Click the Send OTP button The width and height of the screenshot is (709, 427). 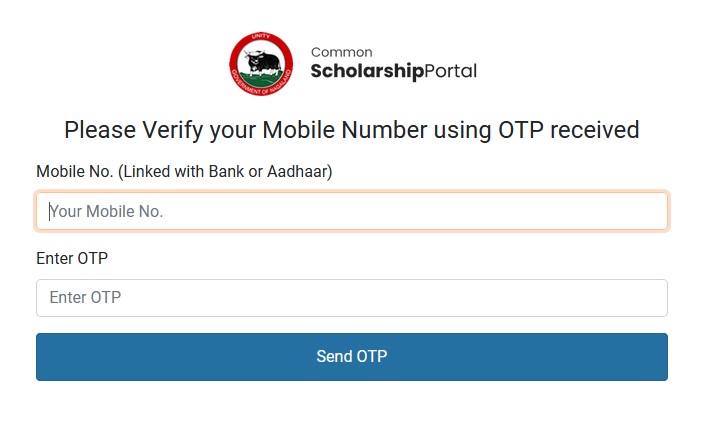point(352,357)
